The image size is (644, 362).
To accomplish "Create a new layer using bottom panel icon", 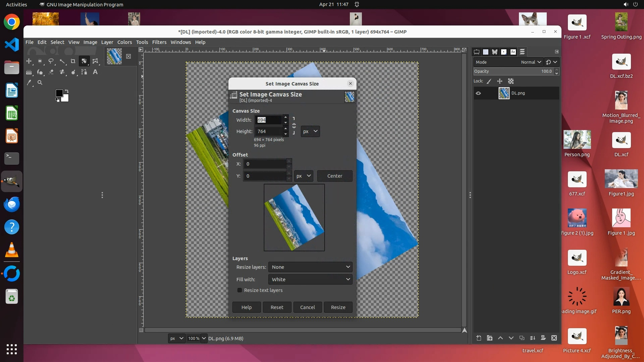I will [479, 338].
